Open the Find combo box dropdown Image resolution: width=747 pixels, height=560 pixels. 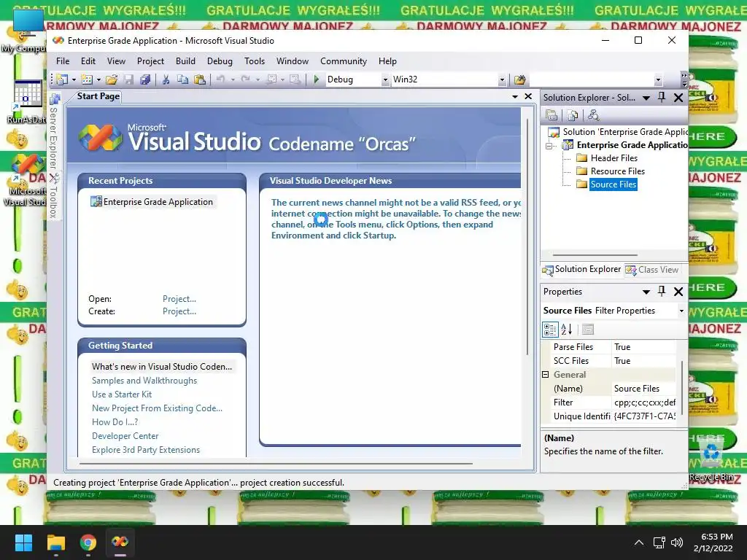point(658,80)
